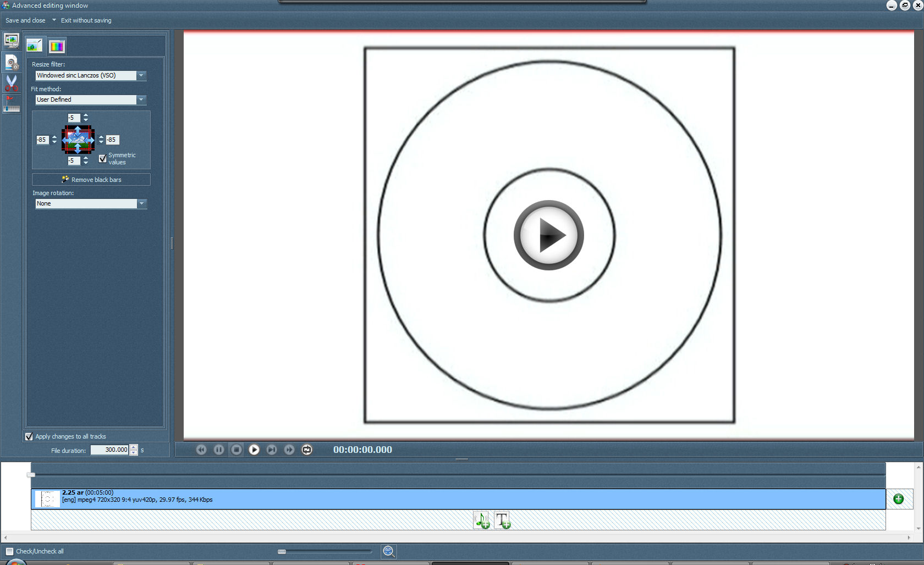Click the timeline vertical scrollbar up arrow

919,467
